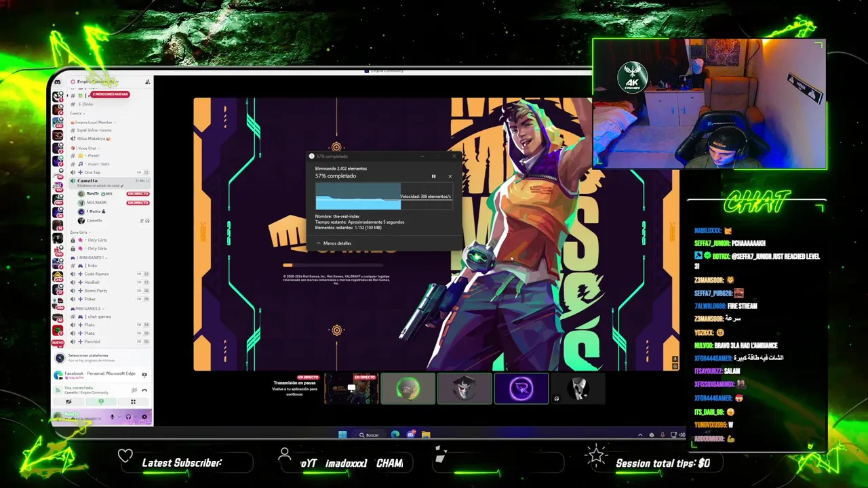868x488 pixels.
Task: Collapse the MINI GAMES 1 category
Action: (87, 258)
